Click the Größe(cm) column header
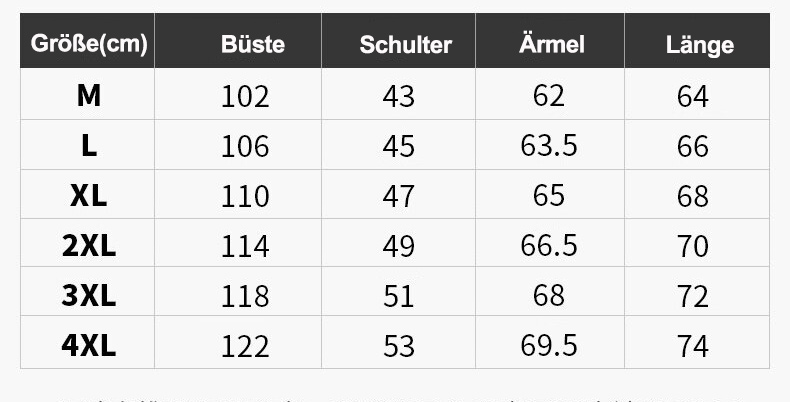 click(89, 44)
